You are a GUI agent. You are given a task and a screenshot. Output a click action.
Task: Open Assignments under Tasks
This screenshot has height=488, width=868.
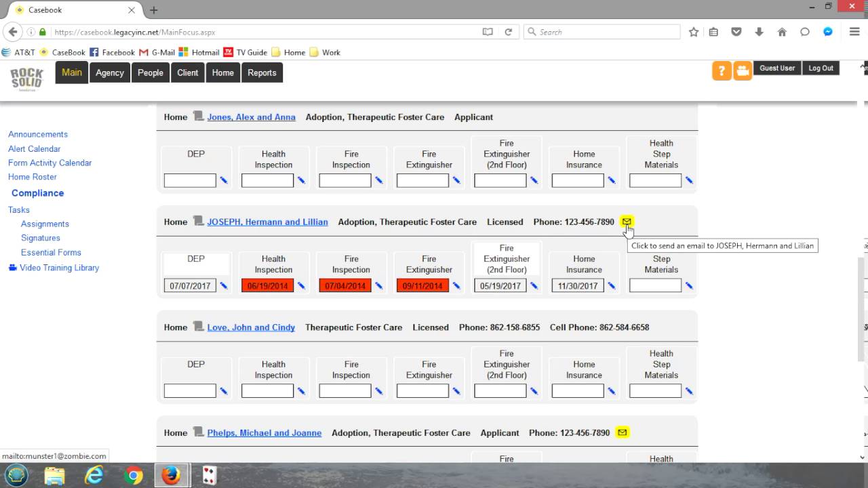[45, 224]
